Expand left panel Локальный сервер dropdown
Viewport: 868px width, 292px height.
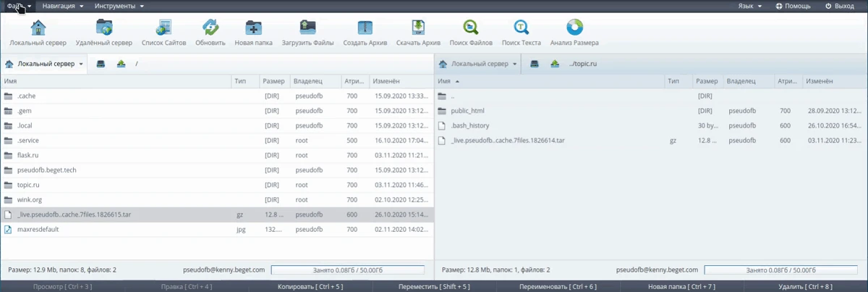45,64
